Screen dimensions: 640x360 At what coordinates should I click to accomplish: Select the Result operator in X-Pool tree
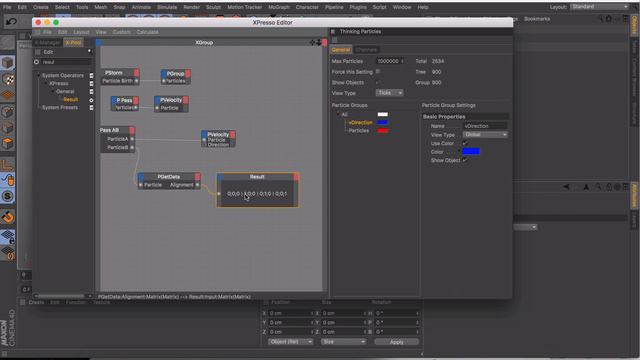coord(71,100)
